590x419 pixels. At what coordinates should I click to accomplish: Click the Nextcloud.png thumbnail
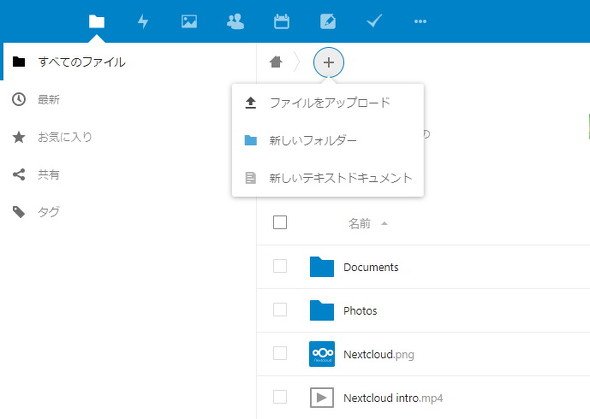[322, 354]
